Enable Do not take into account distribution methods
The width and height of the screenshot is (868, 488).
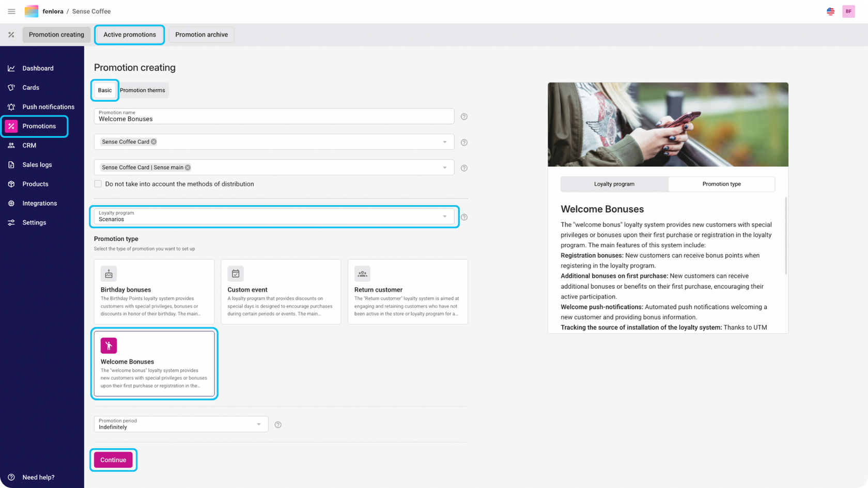pos(98,184)
